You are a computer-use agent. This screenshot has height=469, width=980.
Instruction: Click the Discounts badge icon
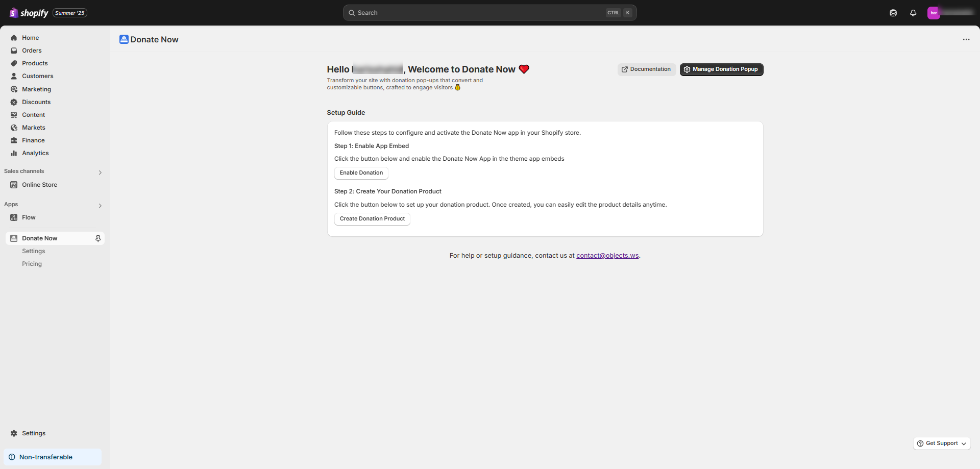pos(14,102)
